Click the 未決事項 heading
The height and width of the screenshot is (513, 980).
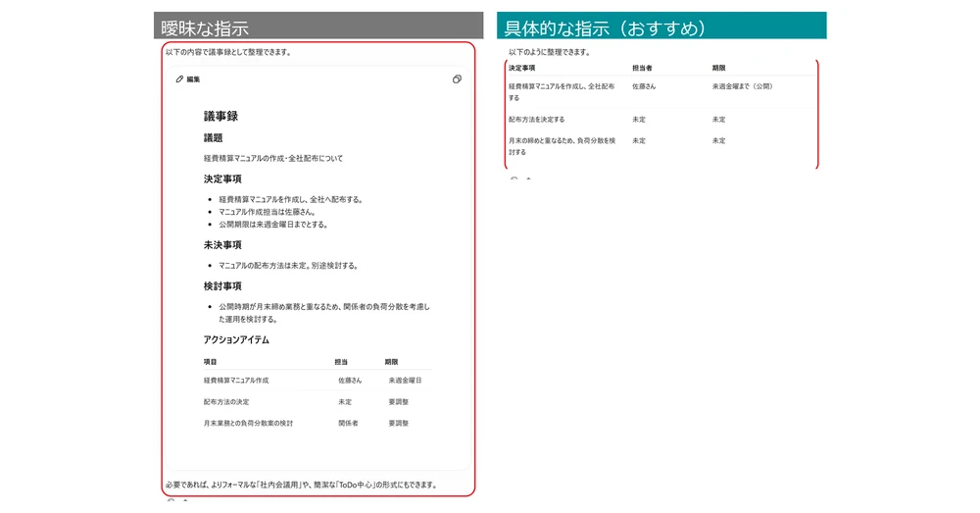222,245
